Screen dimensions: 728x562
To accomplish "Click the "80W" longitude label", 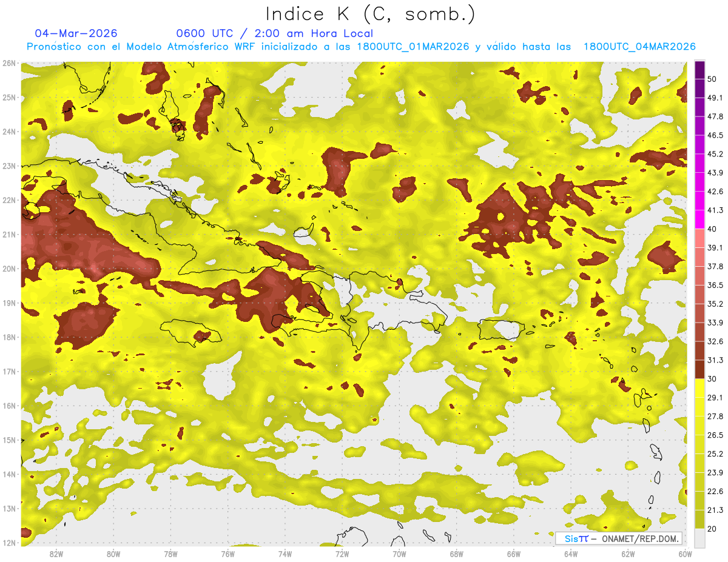I will coord(113,554).
